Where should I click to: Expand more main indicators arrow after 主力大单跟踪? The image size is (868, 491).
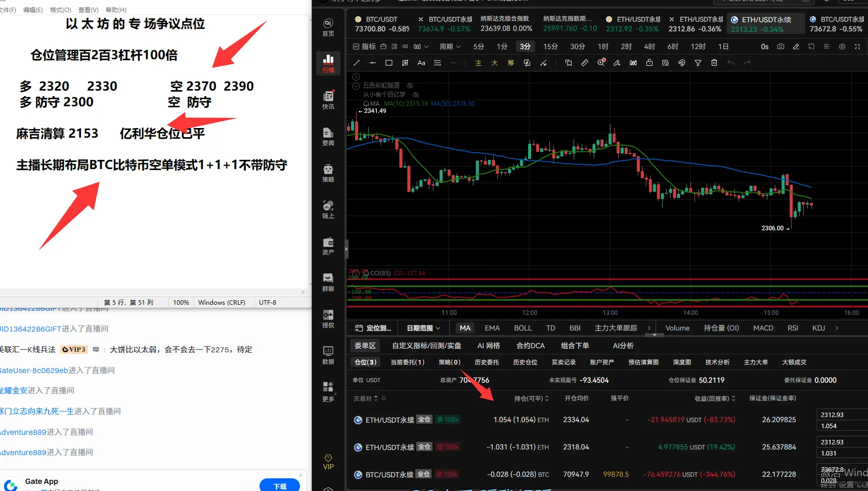click(x=649, y=328)
